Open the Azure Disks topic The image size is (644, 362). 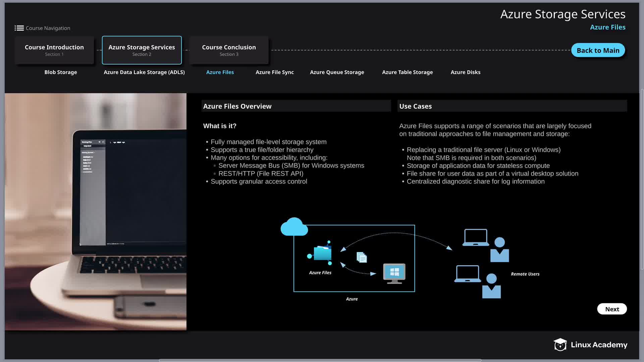pos(465,72)
